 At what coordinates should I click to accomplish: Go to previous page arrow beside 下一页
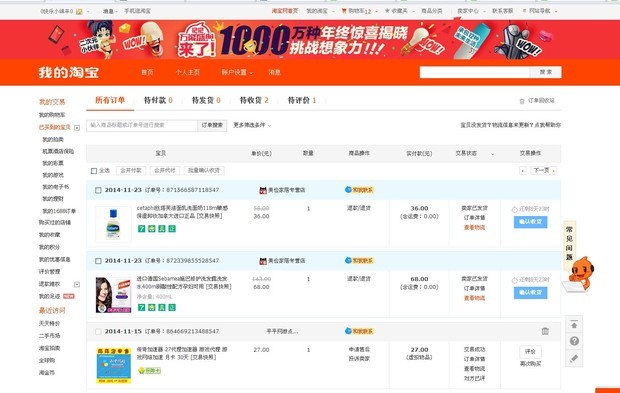click(x=523, y=170)
